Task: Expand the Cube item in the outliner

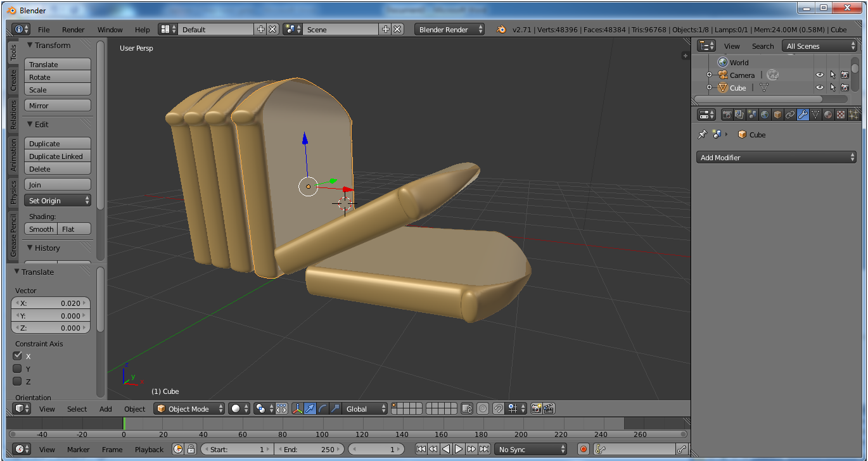Action: pyautogui.click(x=709, y=88)
